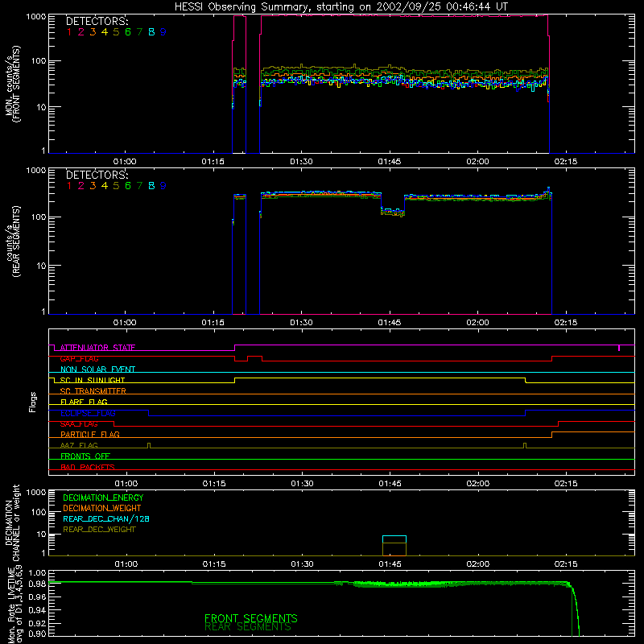Pick detector 9 in the front segments legend
This screenshot has width=644, height=644.
pyautogui.click(x=163, y=32)
